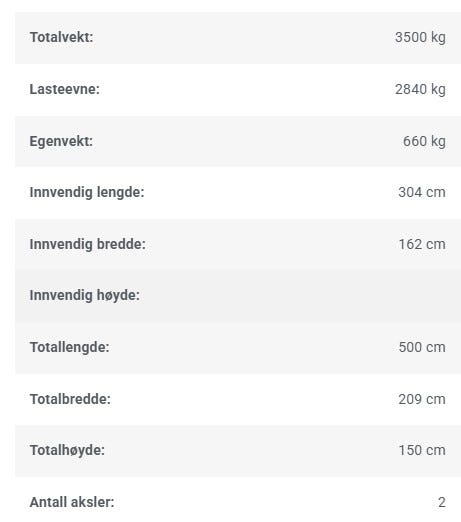Click the Innvendig lengde label

point(87,192)
